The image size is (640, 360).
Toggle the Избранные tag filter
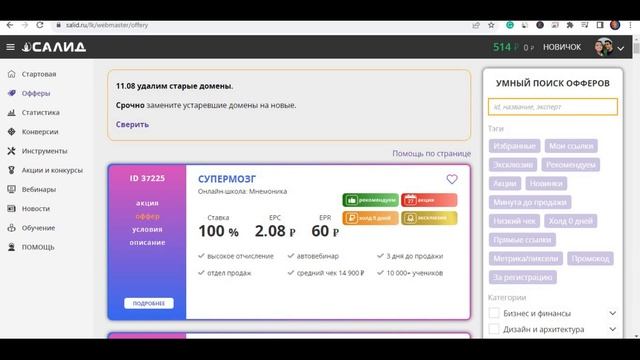pyautogui.click(x=514, y=146)
